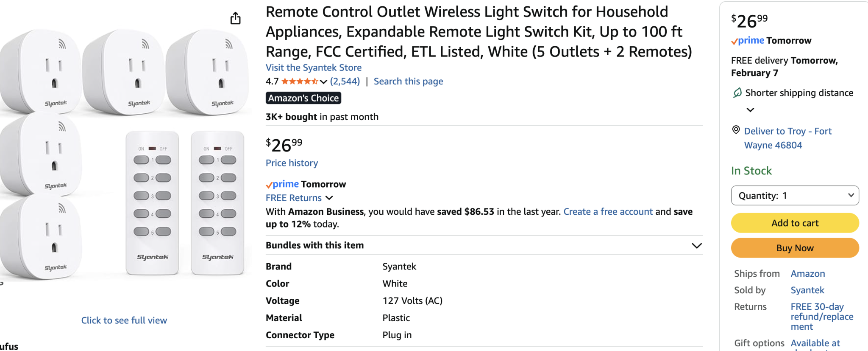Click the green leaf shorter shipping icon
Screen dimensions: 868x351
pyautogui.click(x=737, y=93)
